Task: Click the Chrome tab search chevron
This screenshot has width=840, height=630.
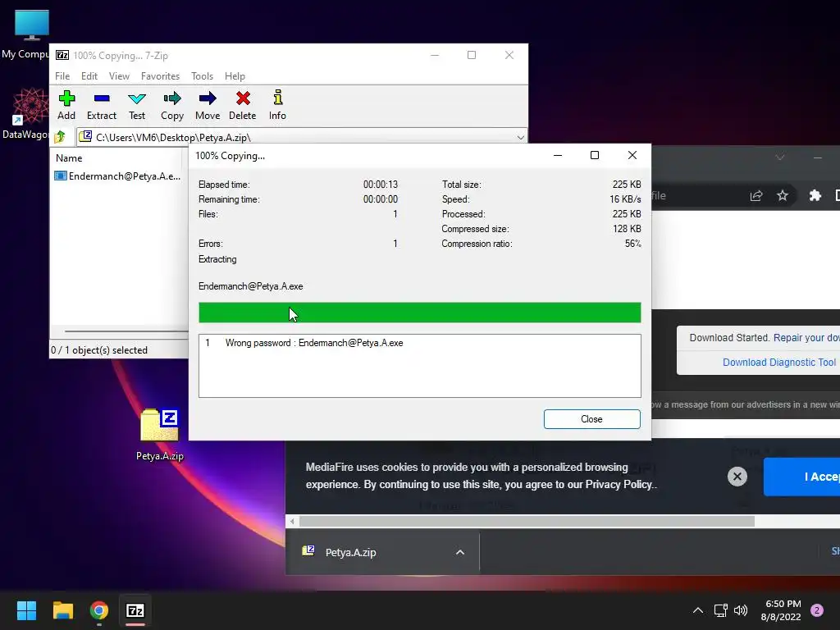Action: click(780, 157)
